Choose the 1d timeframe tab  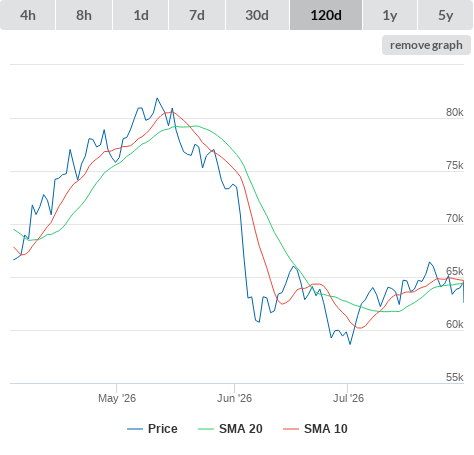[141, 15]
